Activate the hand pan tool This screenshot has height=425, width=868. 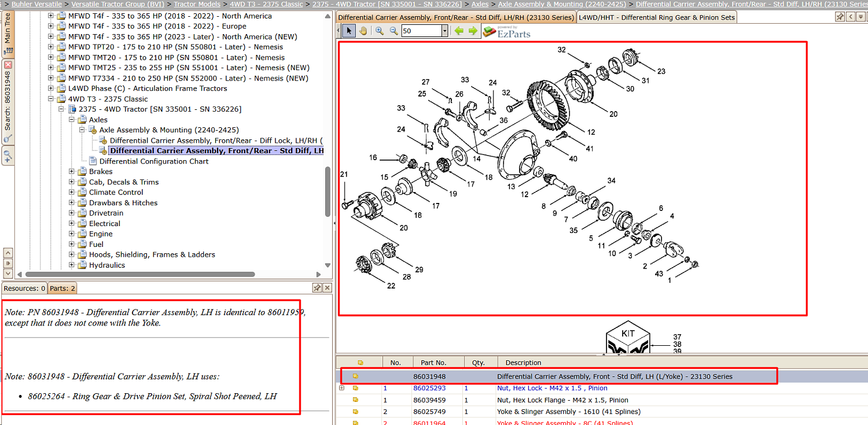pos(363,31)
